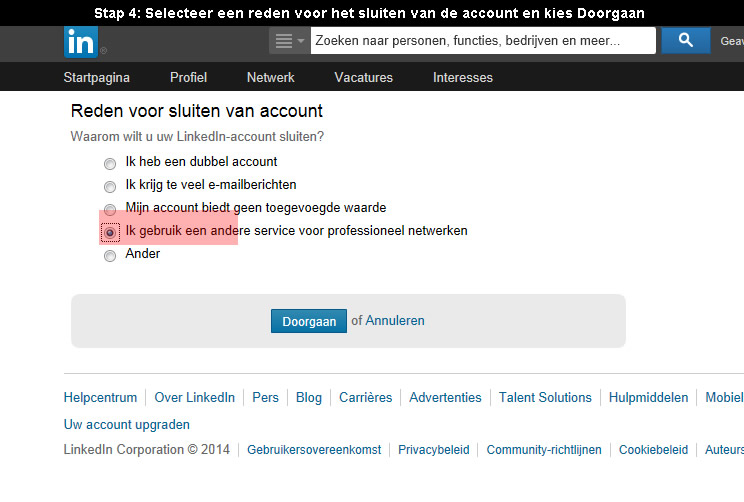Click 'Reden voor sluiten van account' heading

pos(196,111)
